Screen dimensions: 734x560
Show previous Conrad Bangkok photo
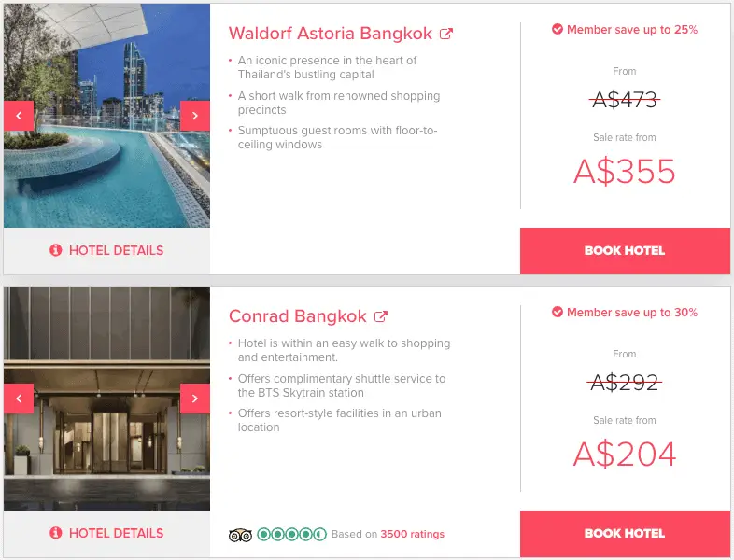[19, 399]
